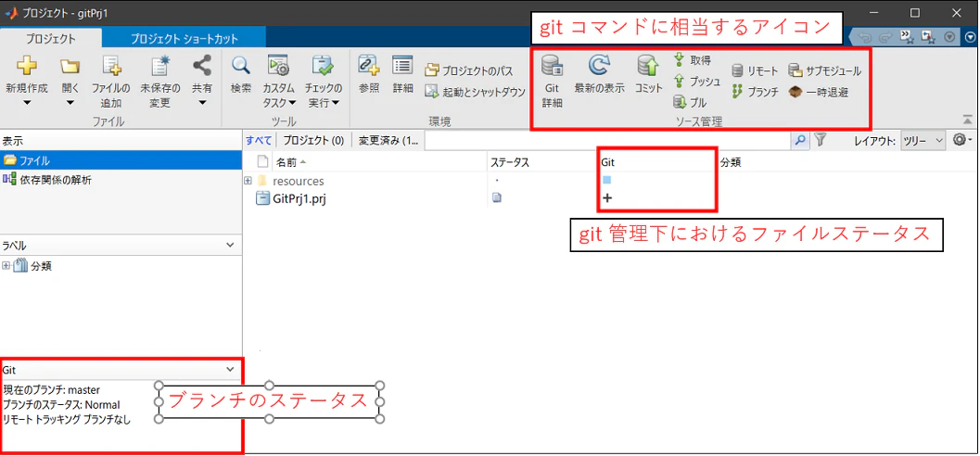Viewport: 980px width, 456px height.
Task: Select the プロジェクト (0) filter tab
Action: tap(313, 141)
